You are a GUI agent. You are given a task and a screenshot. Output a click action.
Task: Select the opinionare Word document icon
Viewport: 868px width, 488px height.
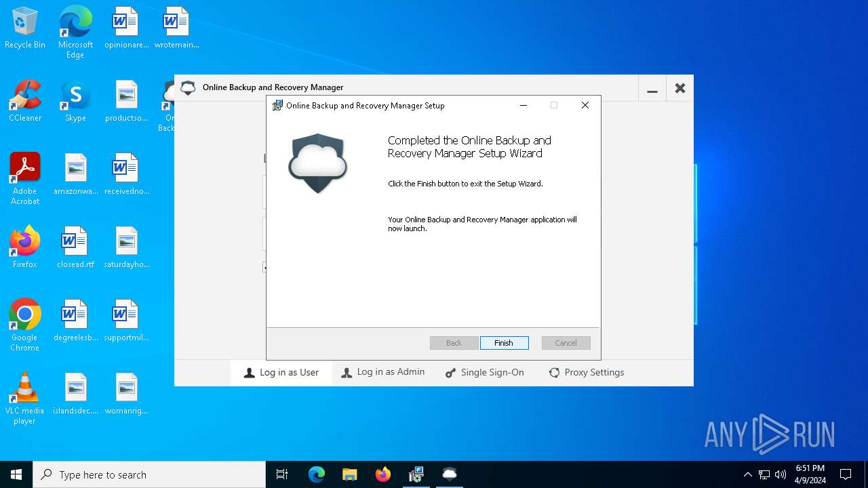tap(126, 28)
